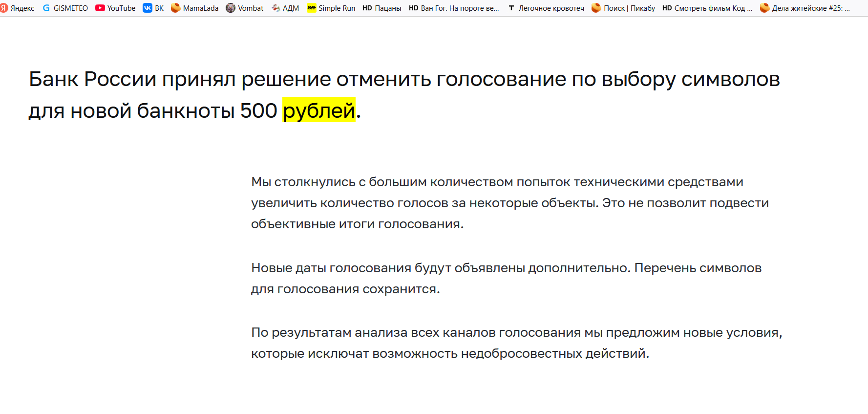
Task: Click the number 500 in the heading
Action: pyautogui.click(x=258, y=110)
